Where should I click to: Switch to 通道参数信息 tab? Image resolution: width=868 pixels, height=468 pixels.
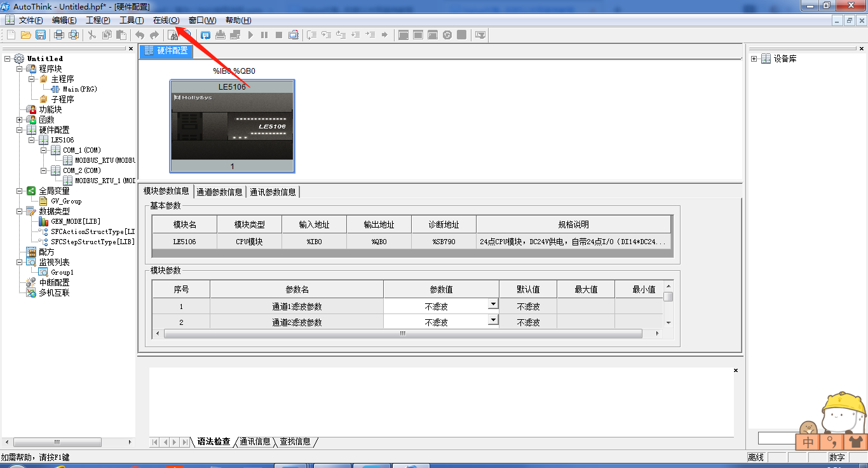(219, 191)
